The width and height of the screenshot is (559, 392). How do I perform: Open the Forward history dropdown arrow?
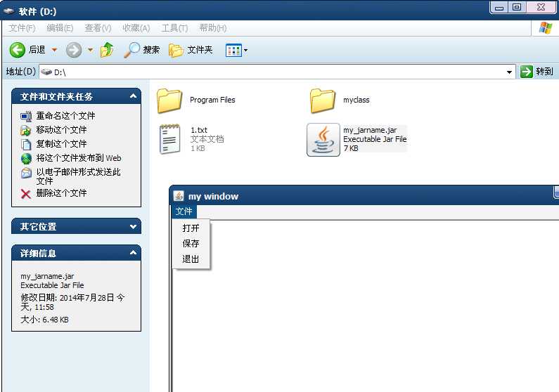pos(91,50)
